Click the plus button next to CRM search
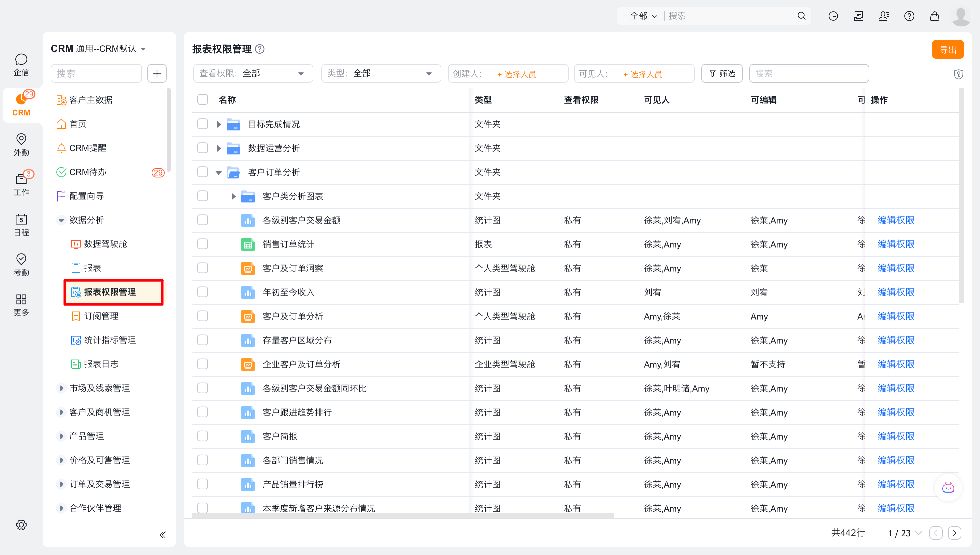Screen dimensions: 980x555 tap(157, 74)
